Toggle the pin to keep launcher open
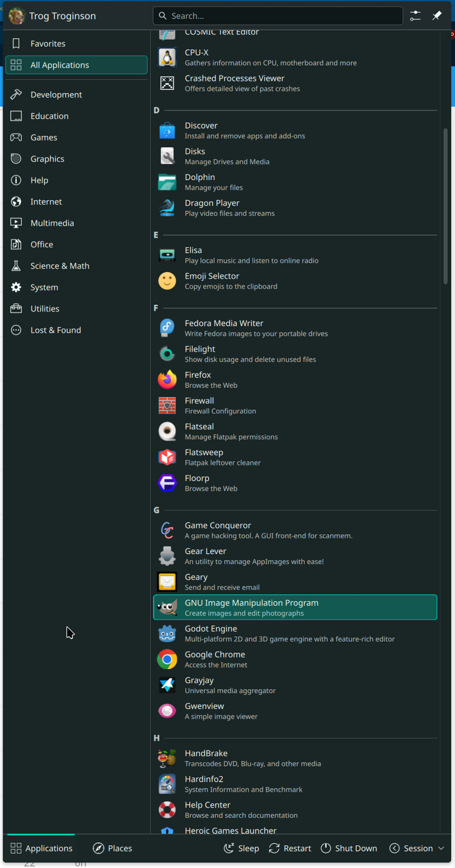This screenshot has height=868, width=455. pyautogui.click(x=437, y=16)
